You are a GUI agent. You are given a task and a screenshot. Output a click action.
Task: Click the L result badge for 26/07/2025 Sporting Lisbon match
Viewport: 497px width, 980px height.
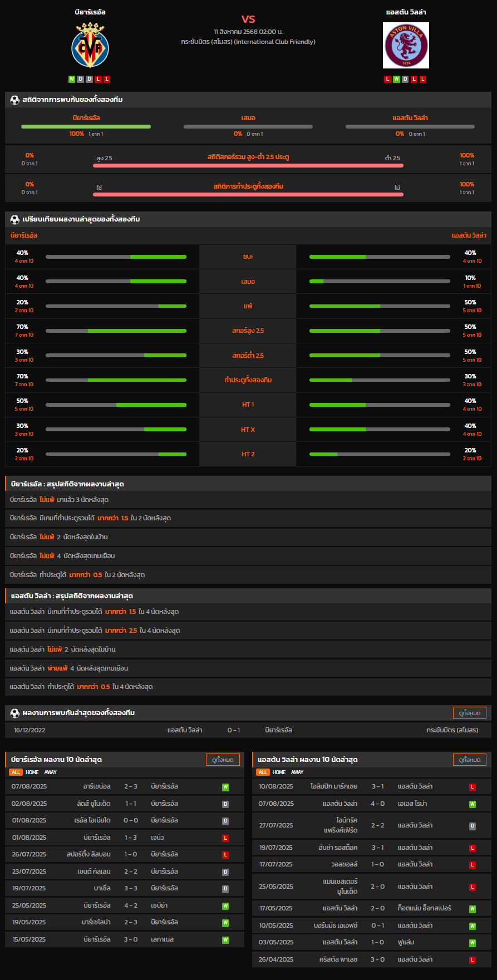coord(225,855)
